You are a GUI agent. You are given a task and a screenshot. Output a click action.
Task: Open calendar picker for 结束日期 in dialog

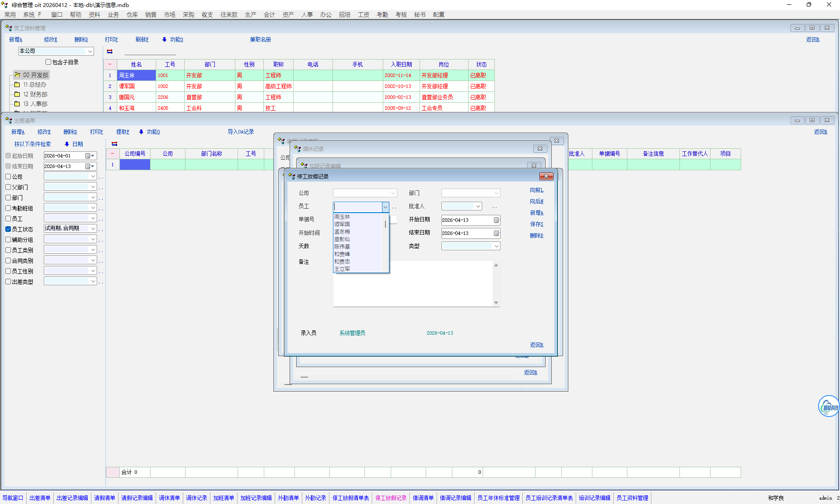496,233
